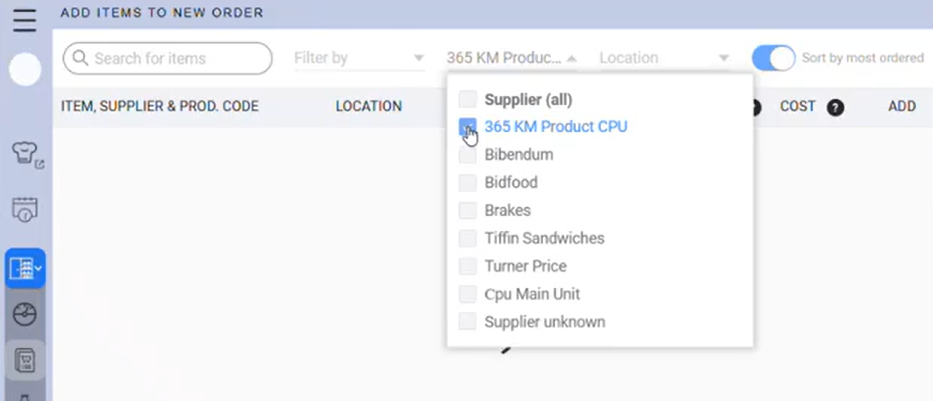The width and height of the screenshot is (933, 401).
Task: Check the Brakes supplier checkbox
Action: [x=468, y=211]
